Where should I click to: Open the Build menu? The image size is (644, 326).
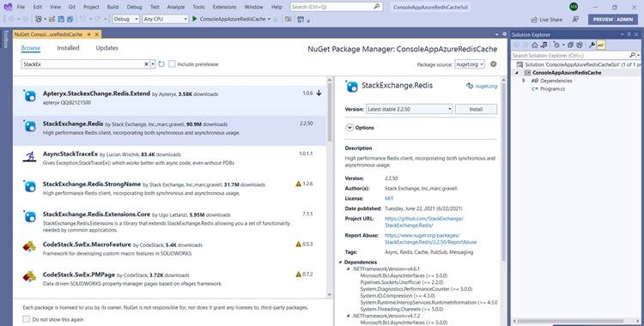(112, 7)
